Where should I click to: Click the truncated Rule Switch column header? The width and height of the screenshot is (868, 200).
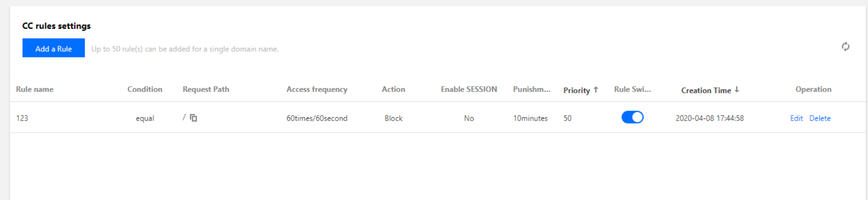pos(632,89)
